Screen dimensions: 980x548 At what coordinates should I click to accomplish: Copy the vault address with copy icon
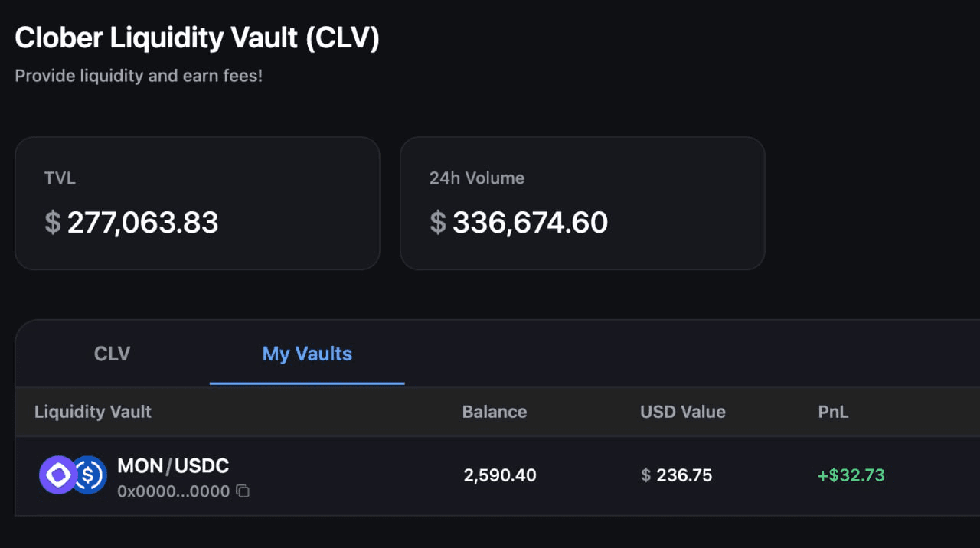(243, 491)
